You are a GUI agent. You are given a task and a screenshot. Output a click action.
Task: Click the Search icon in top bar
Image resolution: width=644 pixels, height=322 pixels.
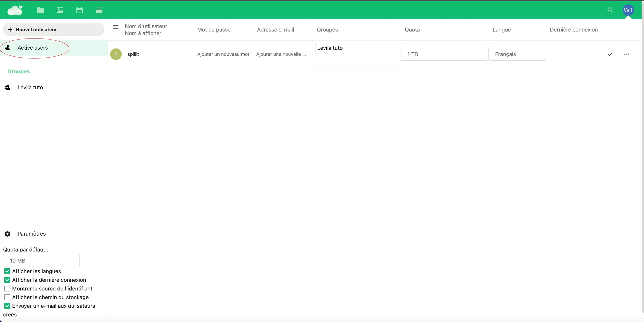[610, 10]
